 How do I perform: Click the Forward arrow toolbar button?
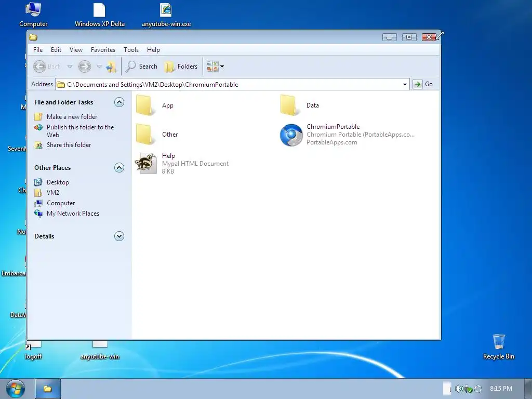[85, 66]
